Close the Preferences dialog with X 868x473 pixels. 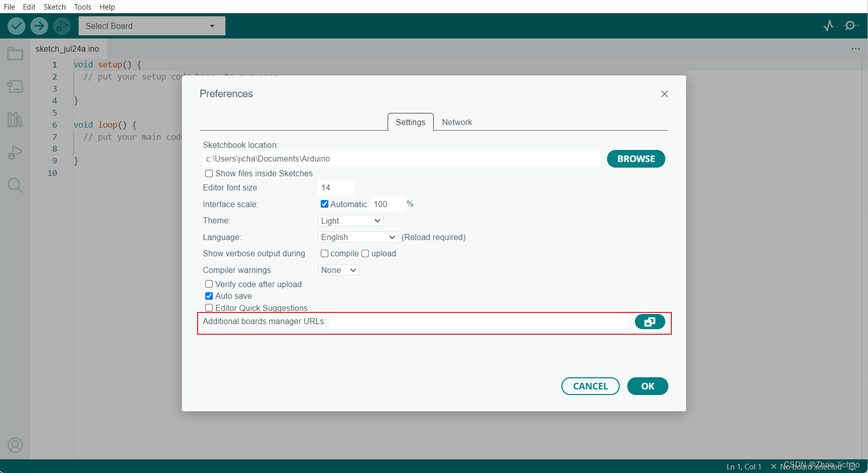click(x=664, y=94)
